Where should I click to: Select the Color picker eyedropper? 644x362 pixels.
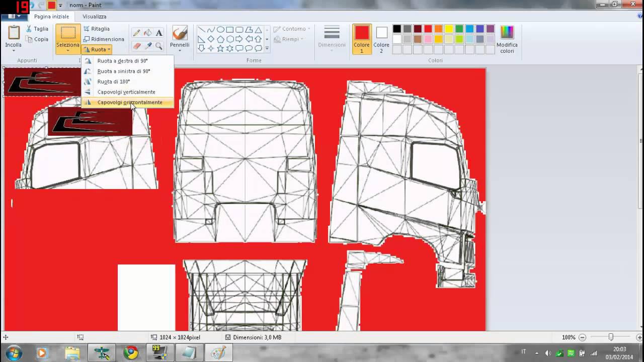[148, 46]
